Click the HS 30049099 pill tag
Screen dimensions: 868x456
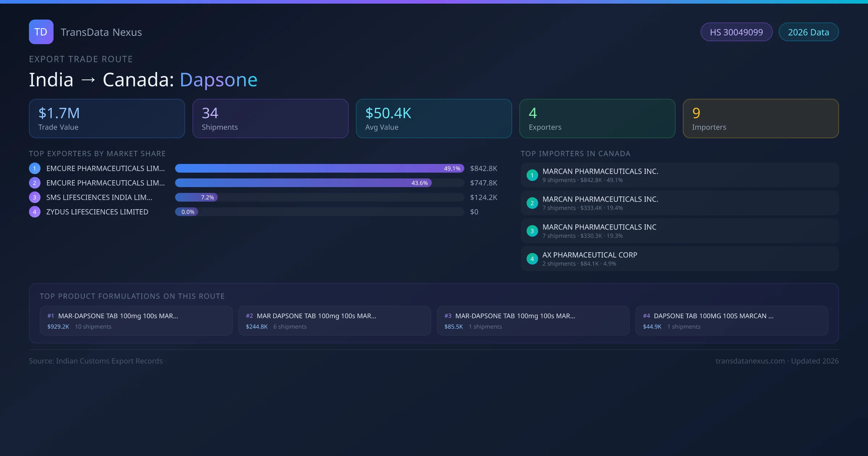coord(736,32)
